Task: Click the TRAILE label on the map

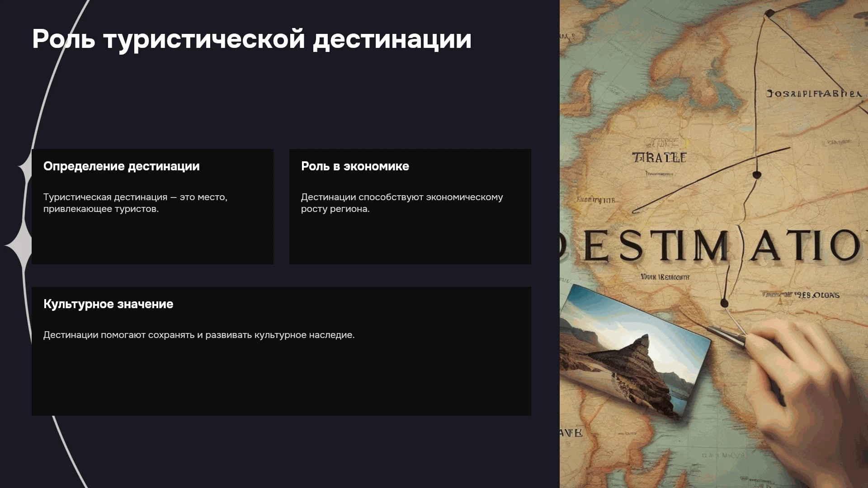Action: click(659, 158)
